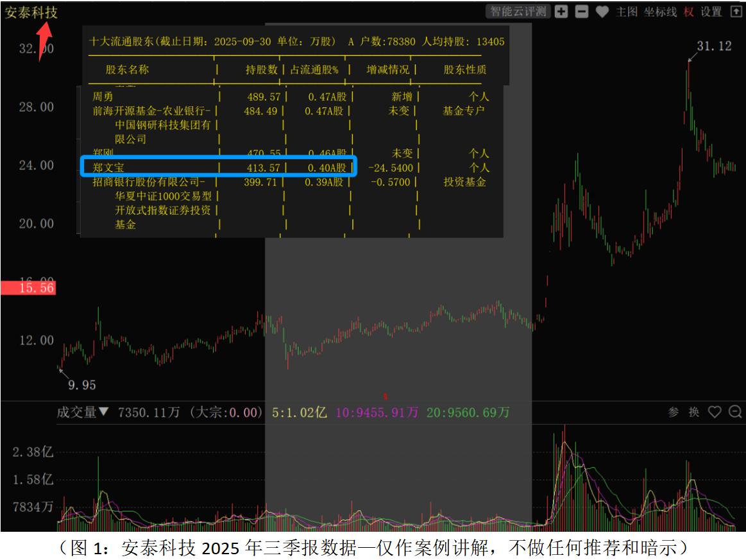Click the heart favorite icon in top toolbar
The height and width of the screenshot is (560, 746).
point(602,12)
